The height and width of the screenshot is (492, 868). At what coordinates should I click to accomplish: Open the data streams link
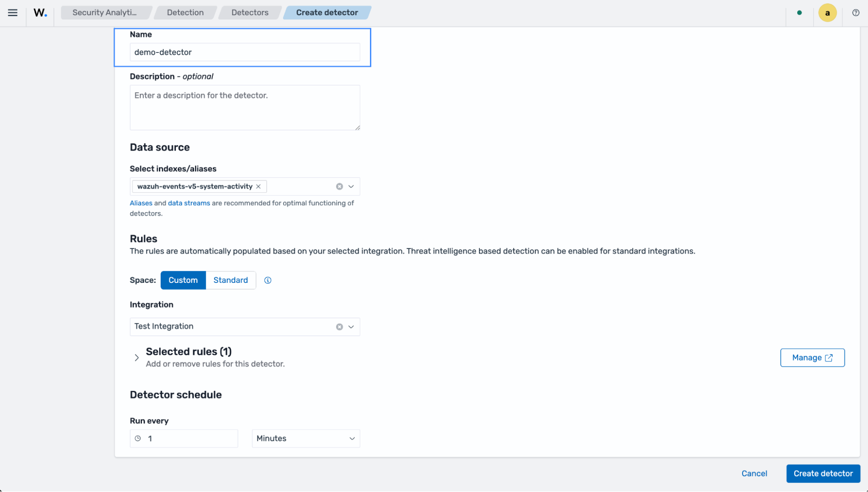pos(189,203)
